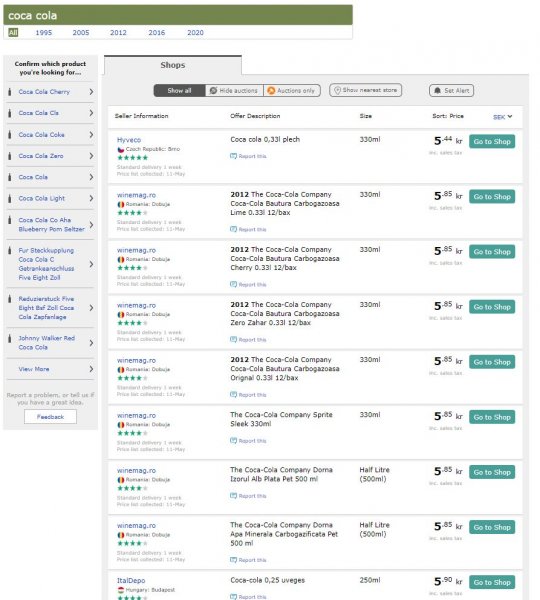Select the Show all filter
Image resolution: width=540 pixels, height=600 pixels.
[179, 91]
